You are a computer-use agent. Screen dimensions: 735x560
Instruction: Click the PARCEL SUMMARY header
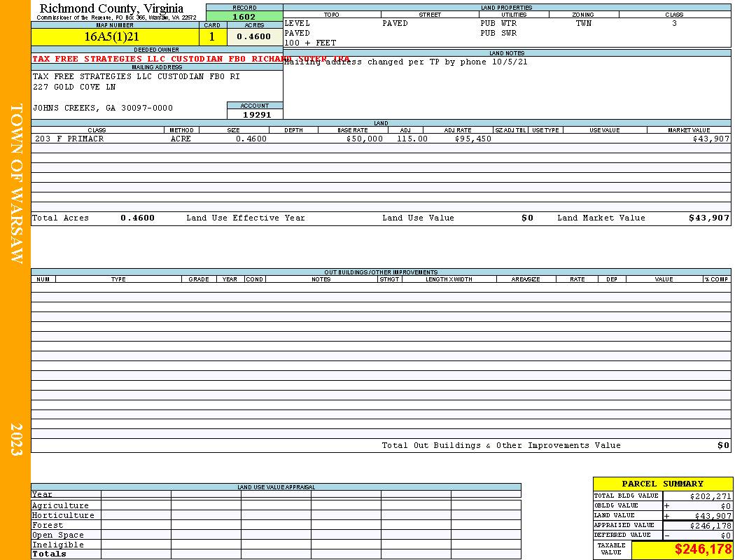662,484
